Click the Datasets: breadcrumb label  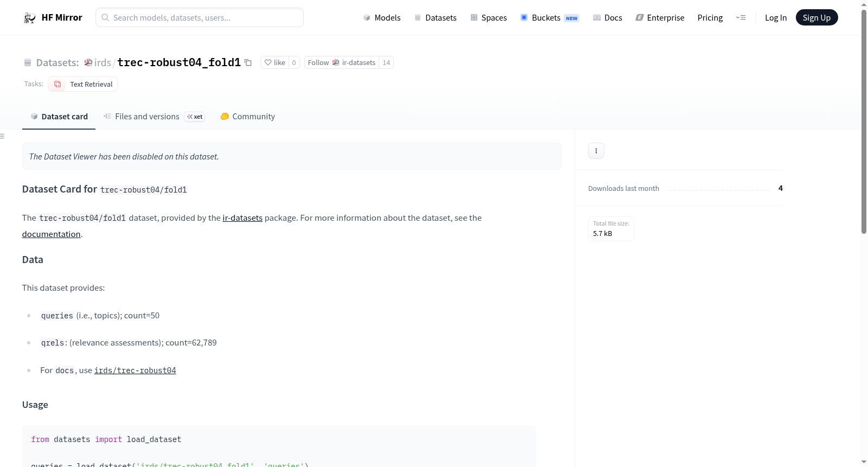coord(57,63)
